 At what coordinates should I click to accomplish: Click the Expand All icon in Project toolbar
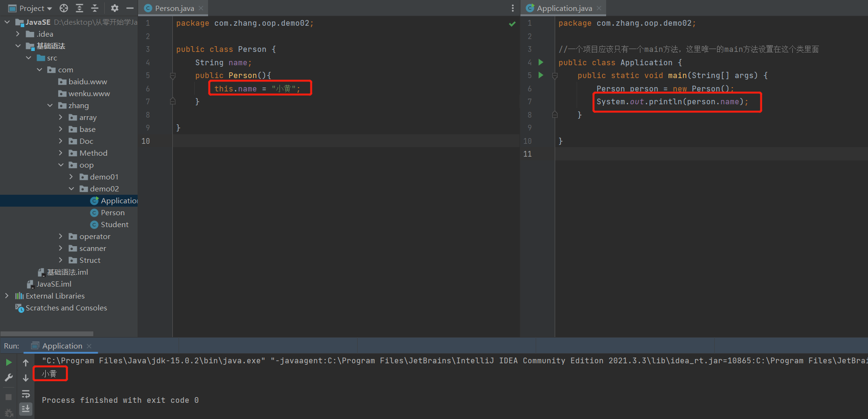(x=80, y=8)
